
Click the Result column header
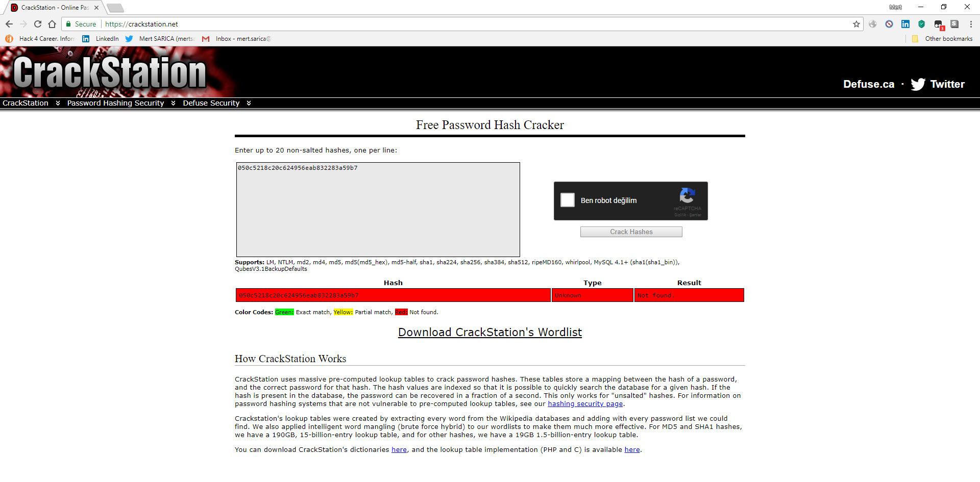click(x=689, y=283)
